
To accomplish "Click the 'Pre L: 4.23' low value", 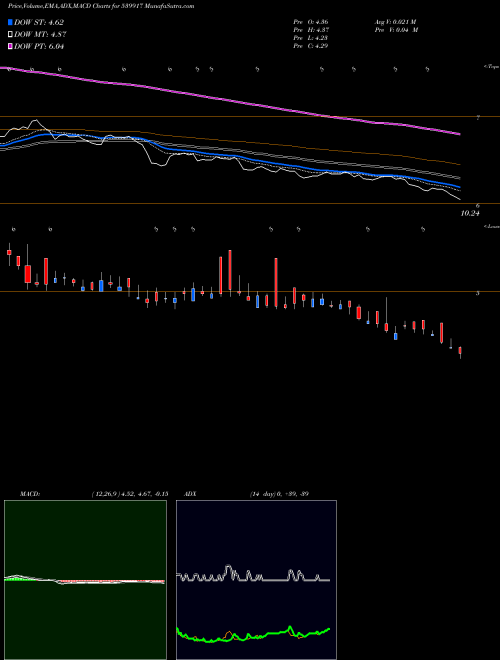I will click(x=311, y=38).
